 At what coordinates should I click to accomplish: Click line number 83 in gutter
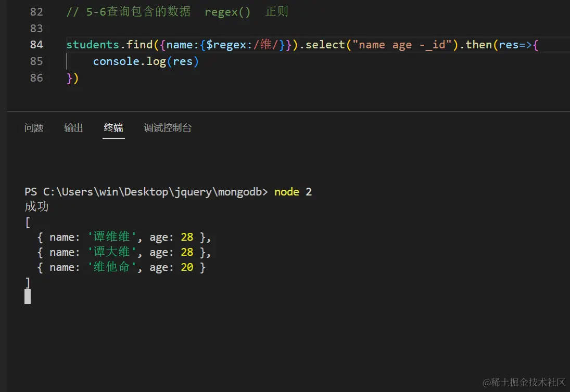coord(36,28)
